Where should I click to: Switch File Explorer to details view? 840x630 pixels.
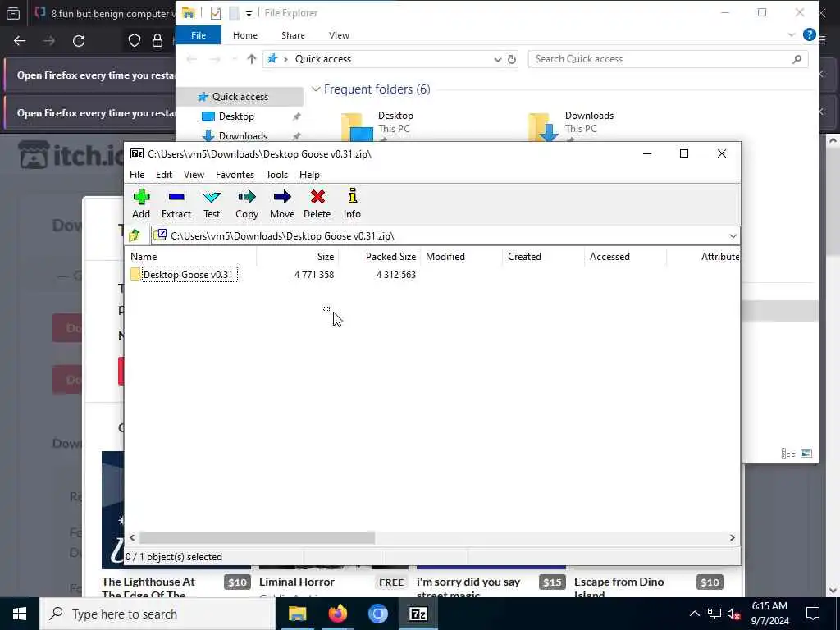click(788, 453)
